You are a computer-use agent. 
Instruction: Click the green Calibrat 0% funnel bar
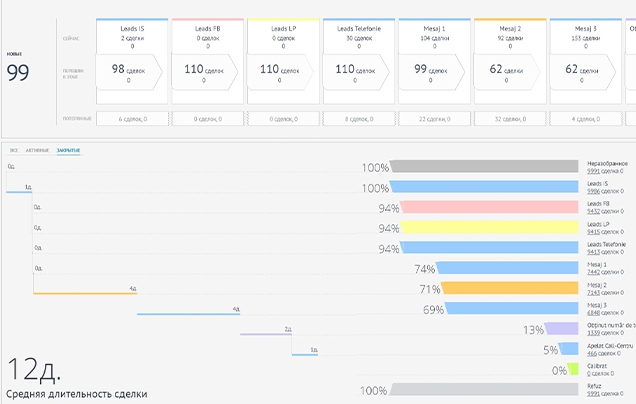573,369
